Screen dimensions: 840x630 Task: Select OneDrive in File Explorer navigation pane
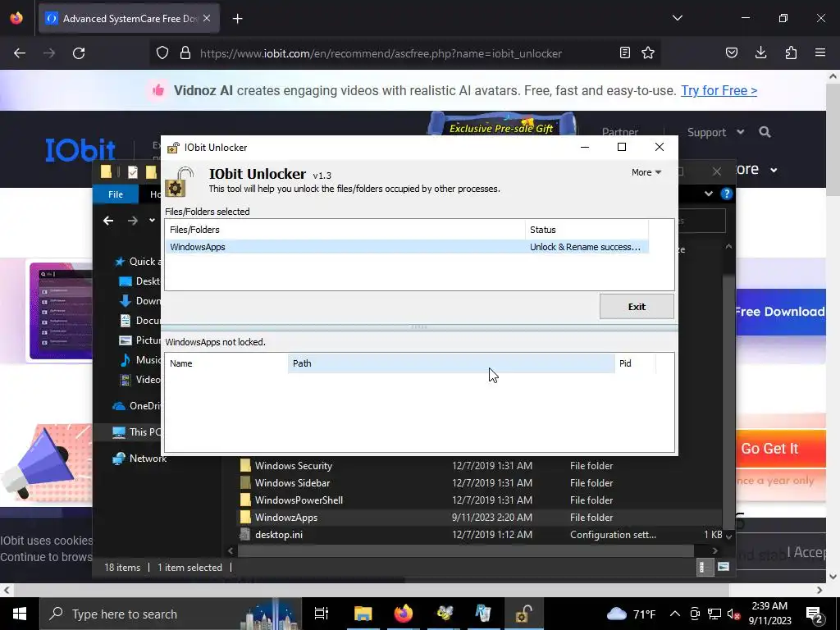[137, 406]
